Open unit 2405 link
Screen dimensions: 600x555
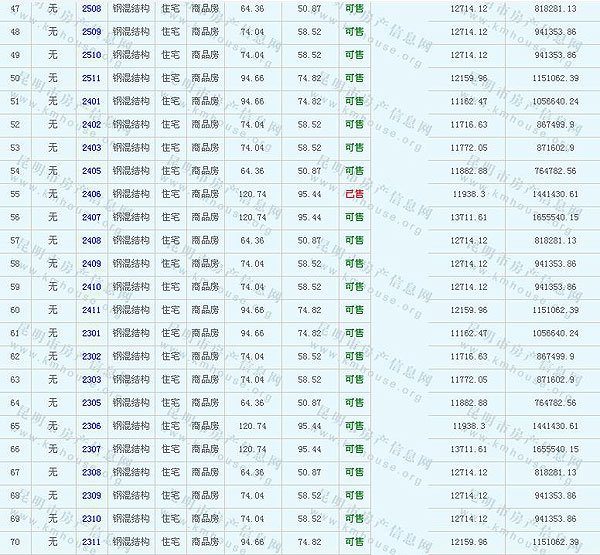pyautogui.click(x=91, y=171)
